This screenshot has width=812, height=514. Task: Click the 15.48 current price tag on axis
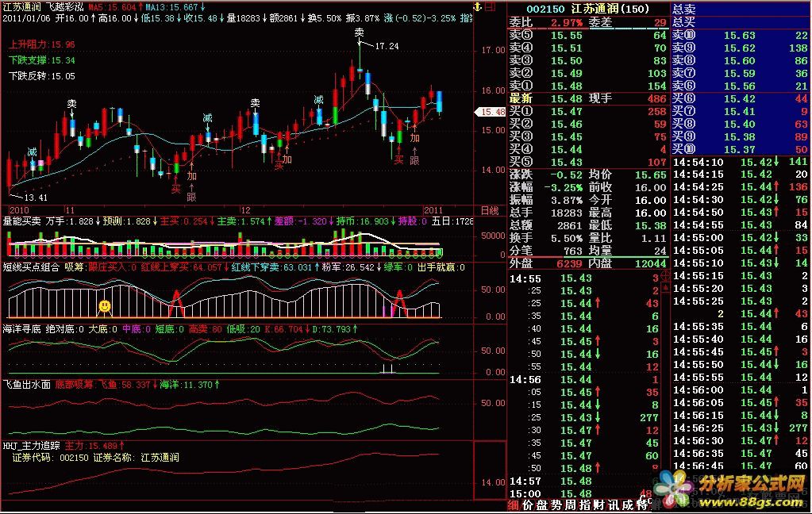pyautogui.click(x=490, y=112)
